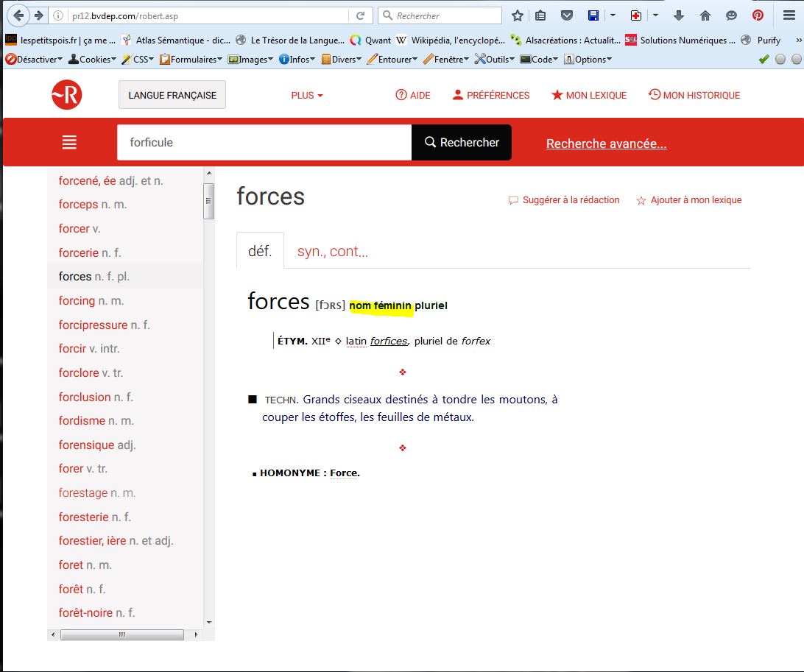Open the Recherche avancée link
Screen dimensions: 804x672
click(606, 144)
